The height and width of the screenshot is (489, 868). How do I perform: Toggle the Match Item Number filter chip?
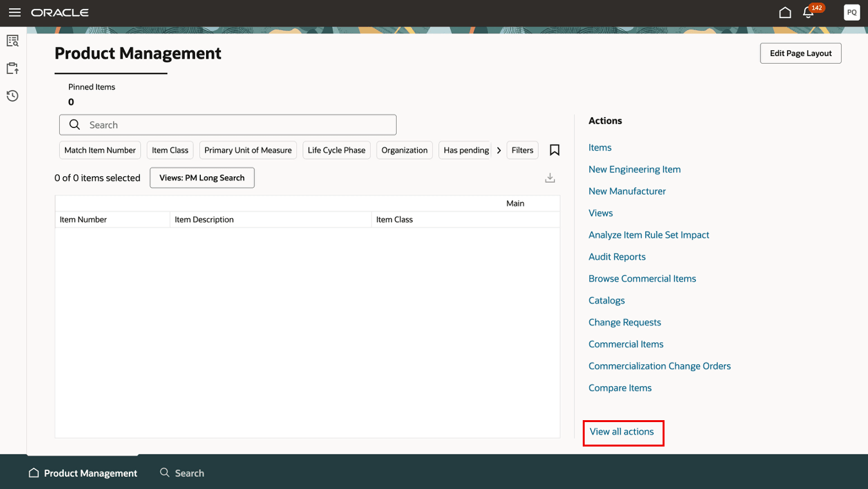coord(100,150)
